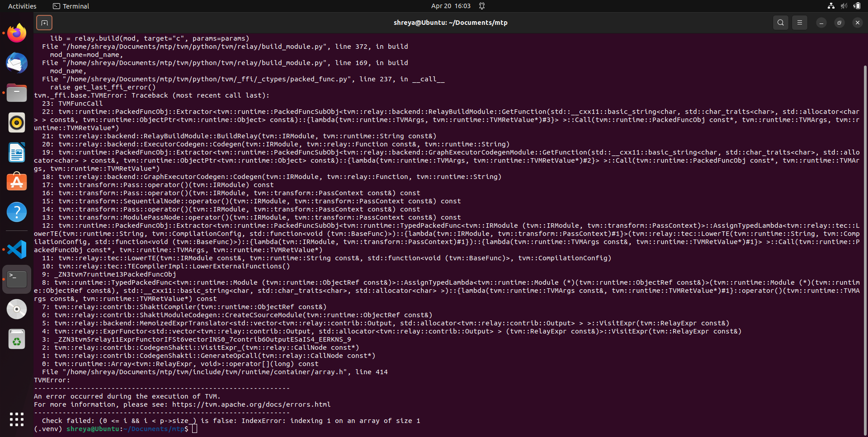Open Thunderbird Mail from the dock
Image resolution: width=868 pixels, height=437 pixels.
pyautogui.click(x=17, y=63)
